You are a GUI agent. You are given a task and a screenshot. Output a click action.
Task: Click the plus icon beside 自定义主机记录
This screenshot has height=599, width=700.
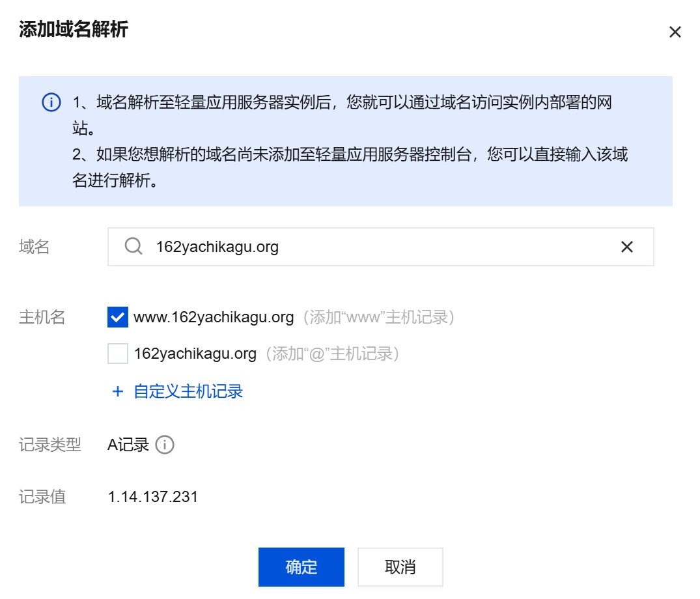click(x=118, y=391)
